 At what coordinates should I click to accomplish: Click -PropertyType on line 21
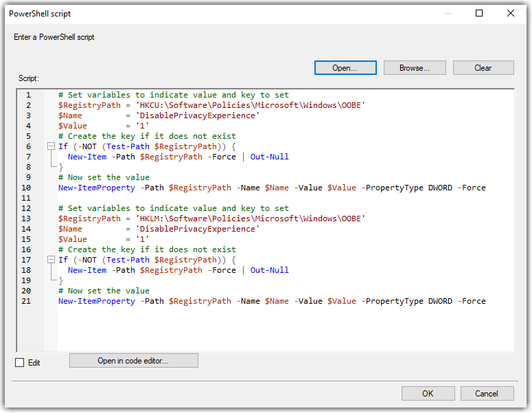pos(392,301)
